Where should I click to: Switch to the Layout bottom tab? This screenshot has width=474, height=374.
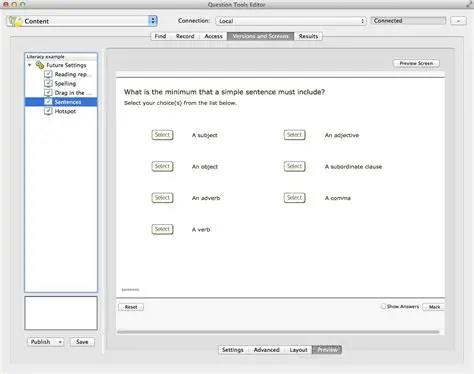[298, 350]
